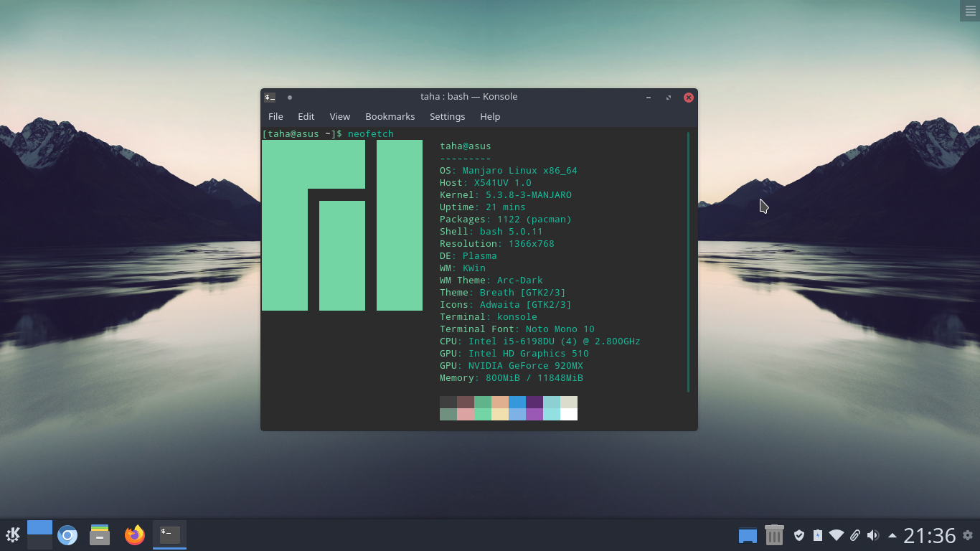The width and height of the screenshot is (980, 551).
Task: Click 'taha@asus' header in neofetch output
Action: click(x=466, y=146)
